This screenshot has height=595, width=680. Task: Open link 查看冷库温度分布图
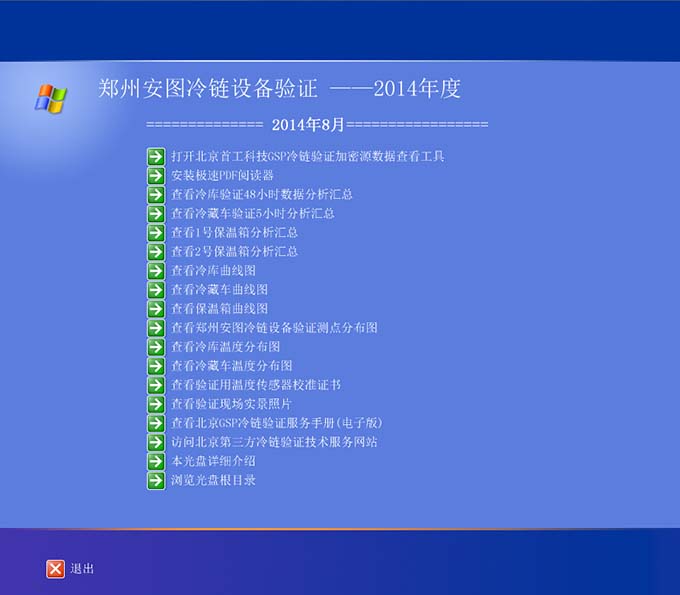(x=225, y=347)
